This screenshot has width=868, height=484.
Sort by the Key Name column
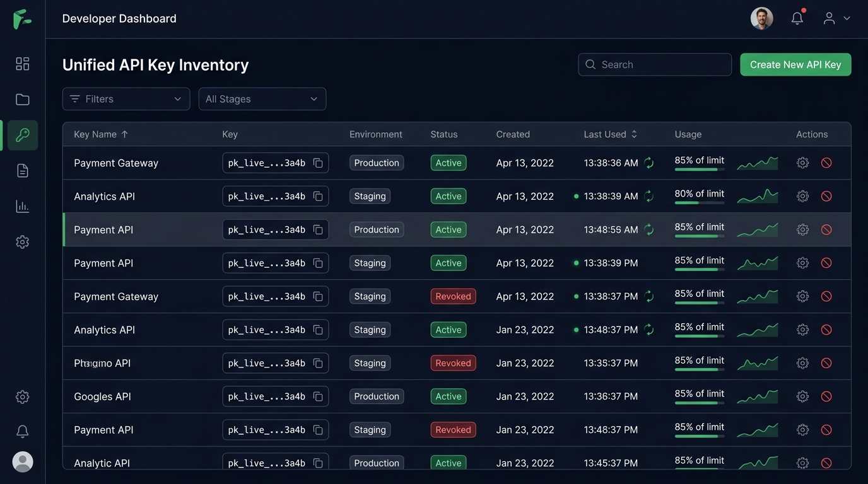101,134
